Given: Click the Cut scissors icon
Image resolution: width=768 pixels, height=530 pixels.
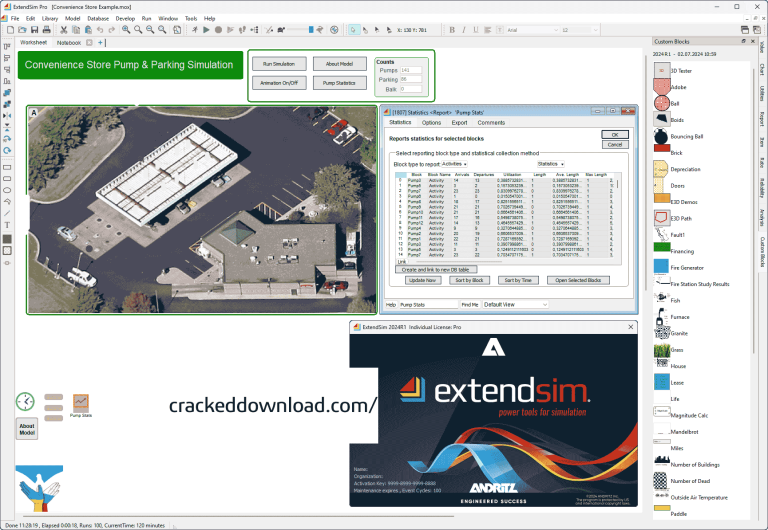Looking at the screenshot, I should 64,30.
